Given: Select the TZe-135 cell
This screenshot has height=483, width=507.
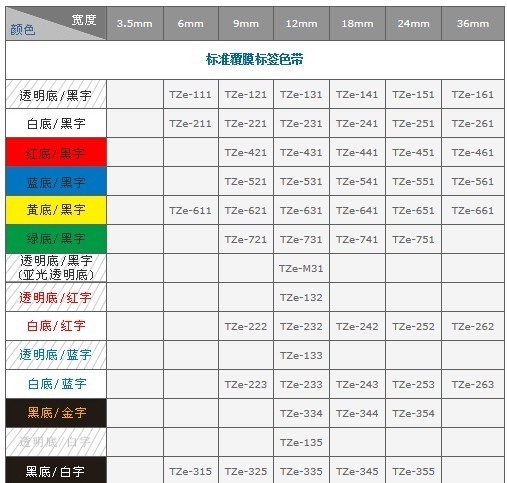Looking at the screenshot, I should click(x=301, y=442).
